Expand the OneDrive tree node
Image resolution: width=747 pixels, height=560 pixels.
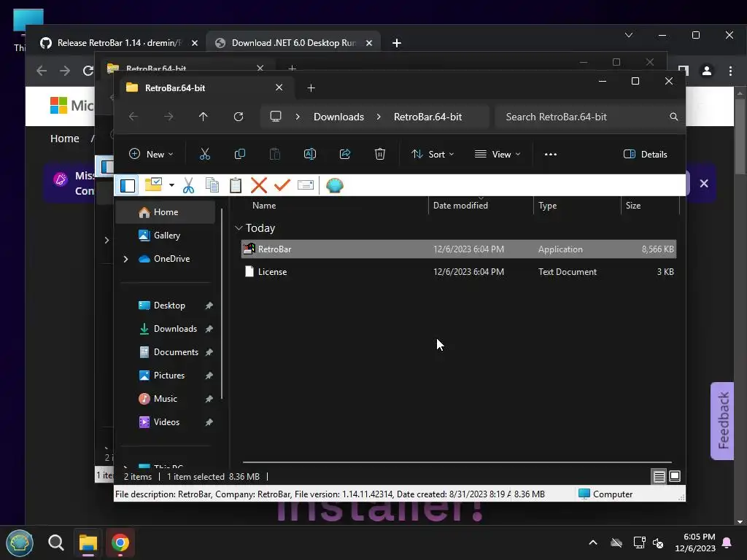pyautogui.click(x=125, y=259)
